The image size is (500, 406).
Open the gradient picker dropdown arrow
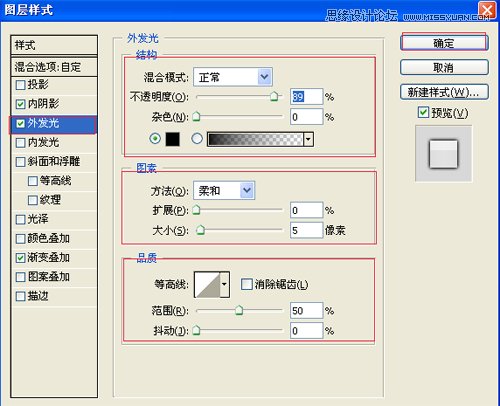point(309,139)
